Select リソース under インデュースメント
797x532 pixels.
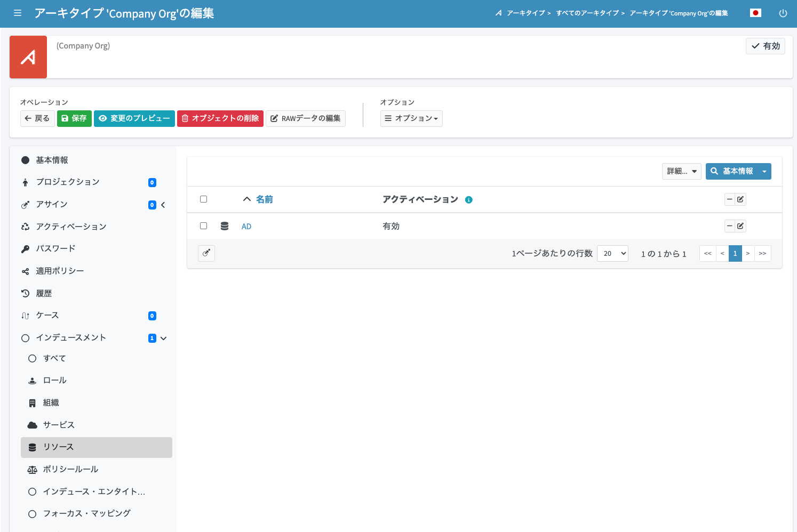click(x=96, y=447)
